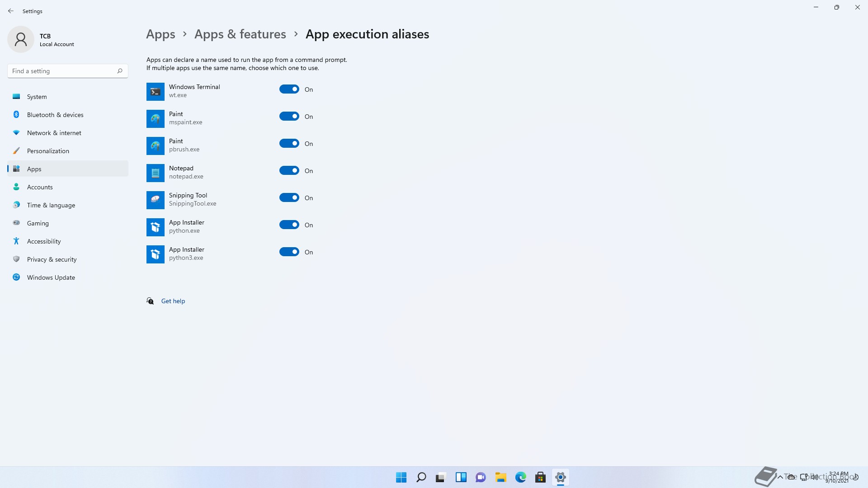Open Network & internet settings
This screenshot has height=488, width=868.
coord(68,133)
